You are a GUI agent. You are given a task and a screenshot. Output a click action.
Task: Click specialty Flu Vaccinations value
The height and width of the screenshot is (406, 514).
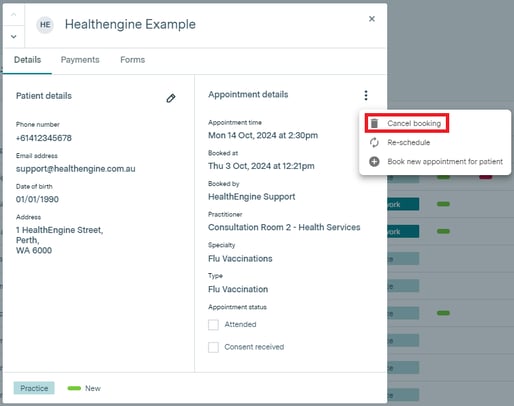pyautogui.click(x=240, y=259)
